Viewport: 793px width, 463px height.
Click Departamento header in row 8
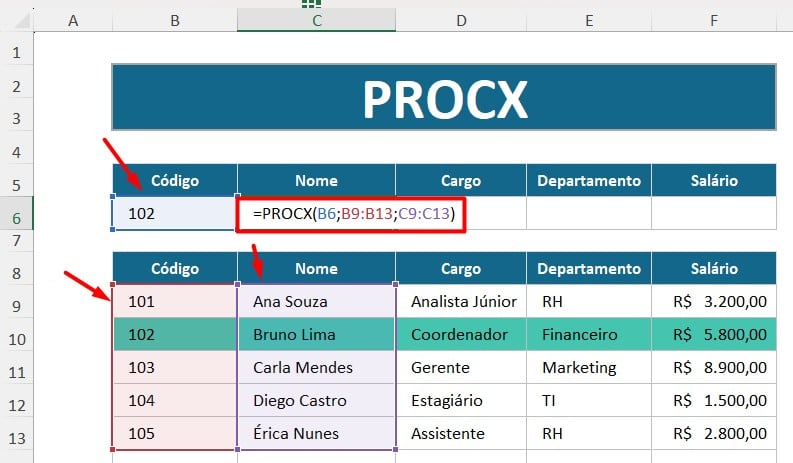pos(589,268)
